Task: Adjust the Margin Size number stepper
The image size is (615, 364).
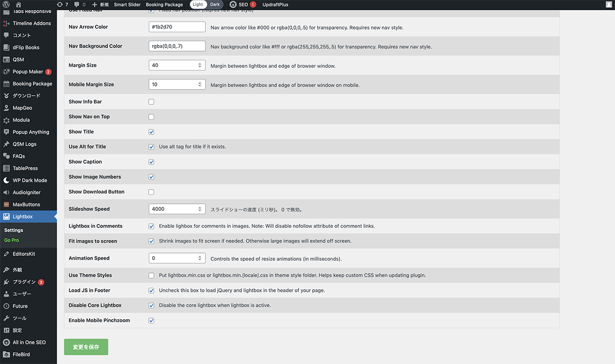Action: coord(200,66)
